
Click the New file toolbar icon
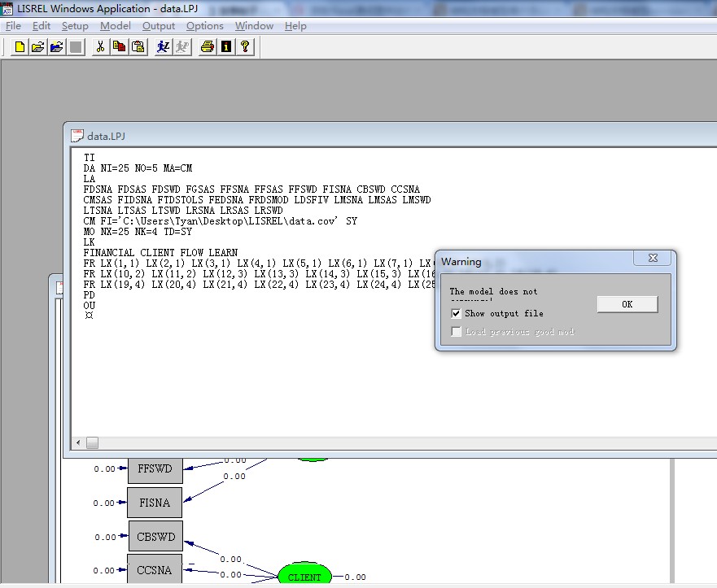click(20, 46)
